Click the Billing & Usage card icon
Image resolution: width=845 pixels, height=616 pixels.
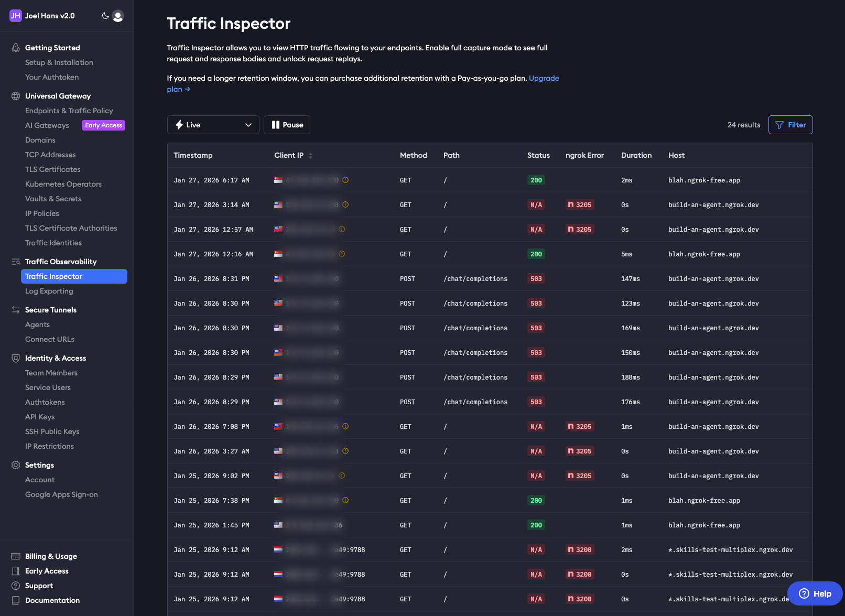(16, 556)
